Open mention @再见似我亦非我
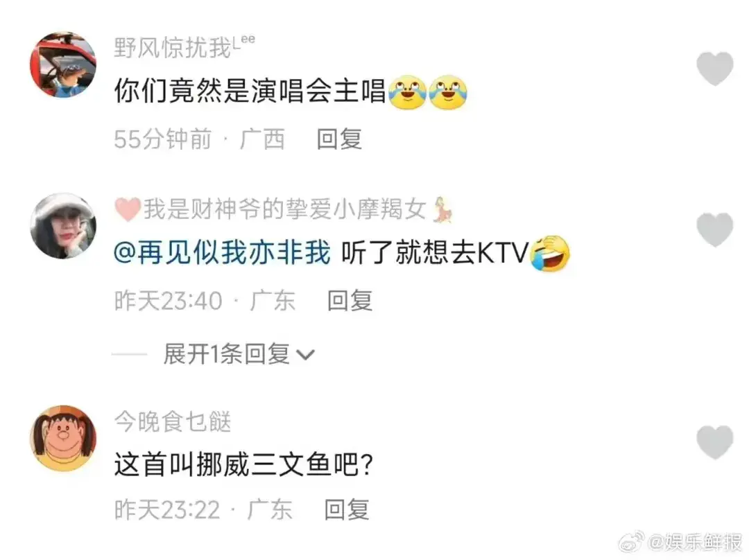Viewport: 749px width, 560px height. pos(222,252)
